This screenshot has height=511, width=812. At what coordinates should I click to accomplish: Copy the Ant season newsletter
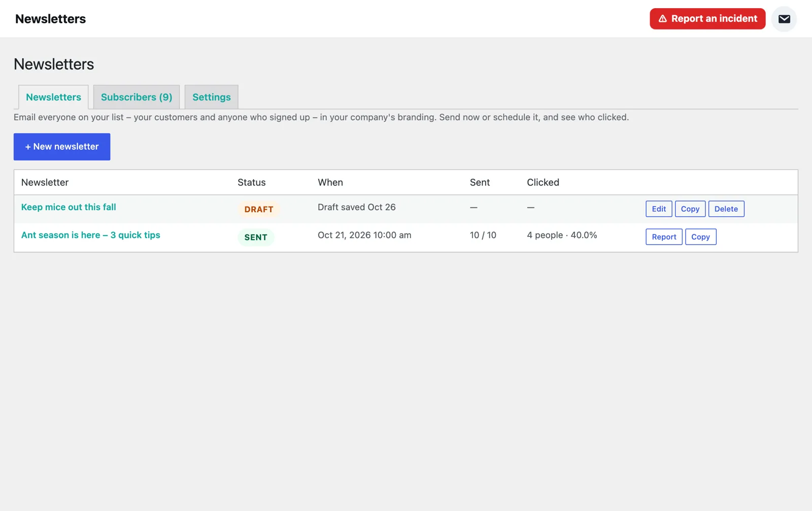point(700,236)
